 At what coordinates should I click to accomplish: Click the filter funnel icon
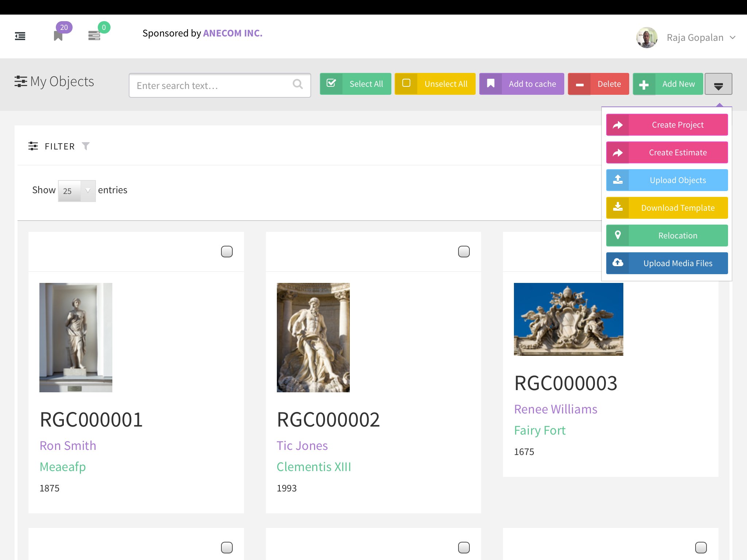point(86,146)
